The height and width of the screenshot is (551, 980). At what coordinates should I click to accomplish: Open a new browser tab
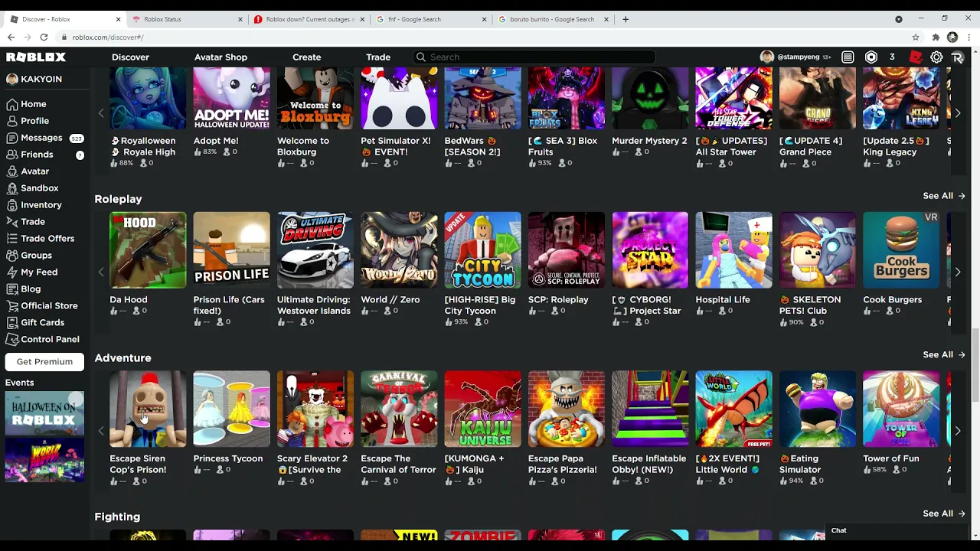click(x=626, y=19)
